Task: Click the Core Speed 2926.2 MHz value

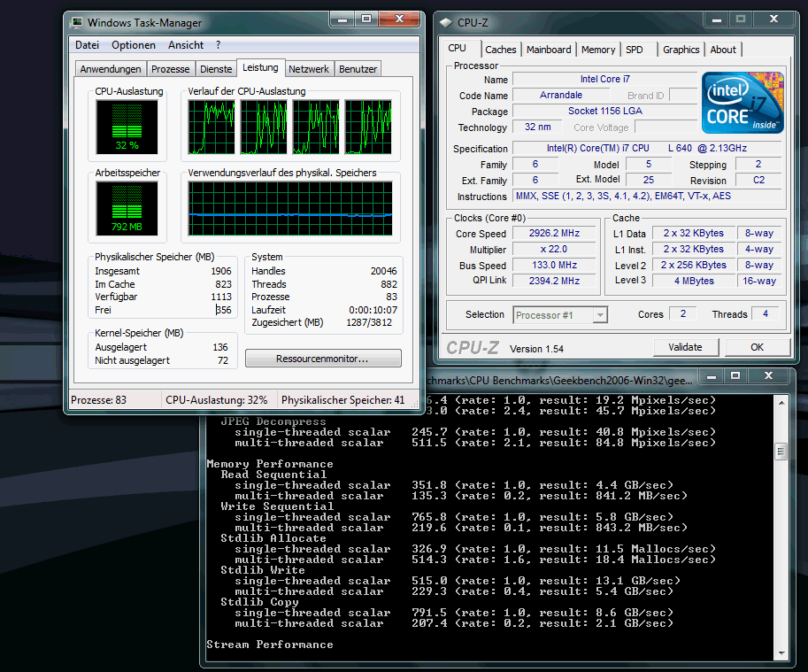Action: pos(554,234)
